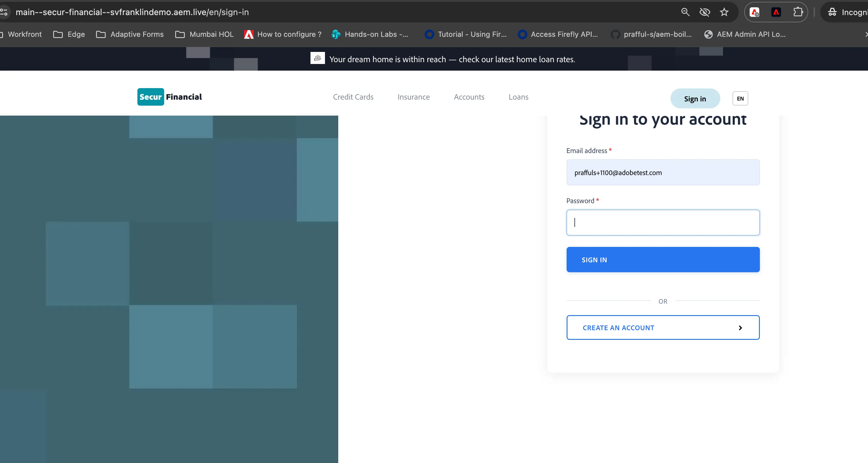The height and width of the screenshot is (463, 868).
Task: Click the home loan rates announcement text
Action: coord(452,59)
